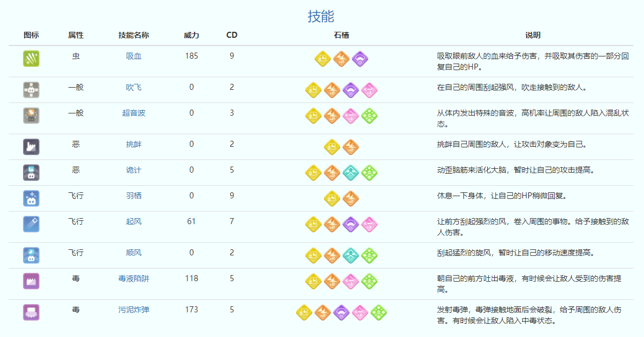Click the power value 61
Image resolution: width=644 pixels, height=337 pixels.
(x=191, y=222)
